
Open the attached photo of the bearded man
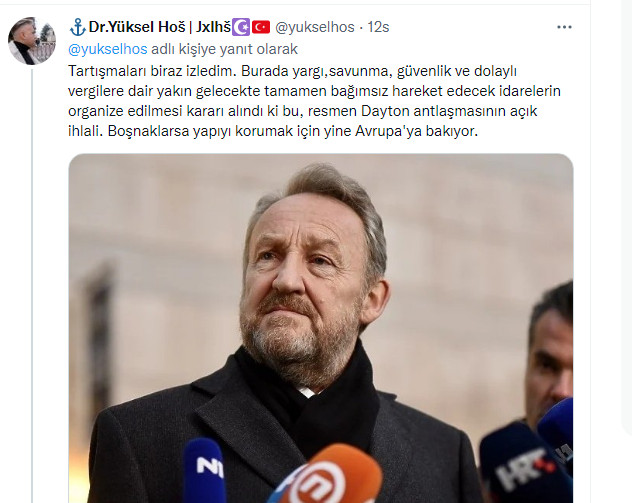(x=321, y=328)
